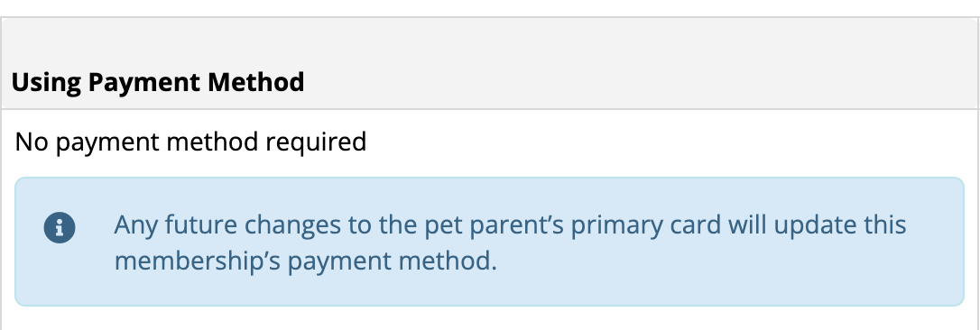Click the alert line starting 'Any future changes'
The image size is (980, 330).
coord(510,225)
